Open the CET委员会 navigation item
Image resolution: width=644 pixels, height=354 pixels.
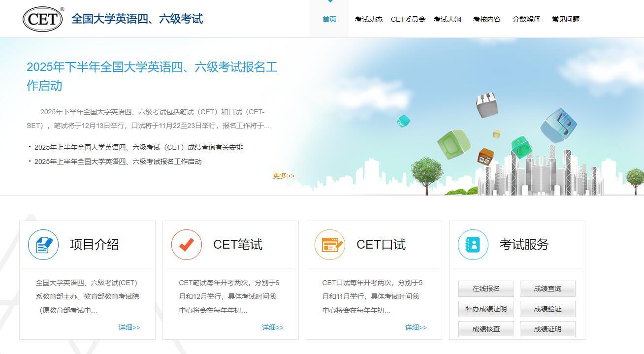408,19
